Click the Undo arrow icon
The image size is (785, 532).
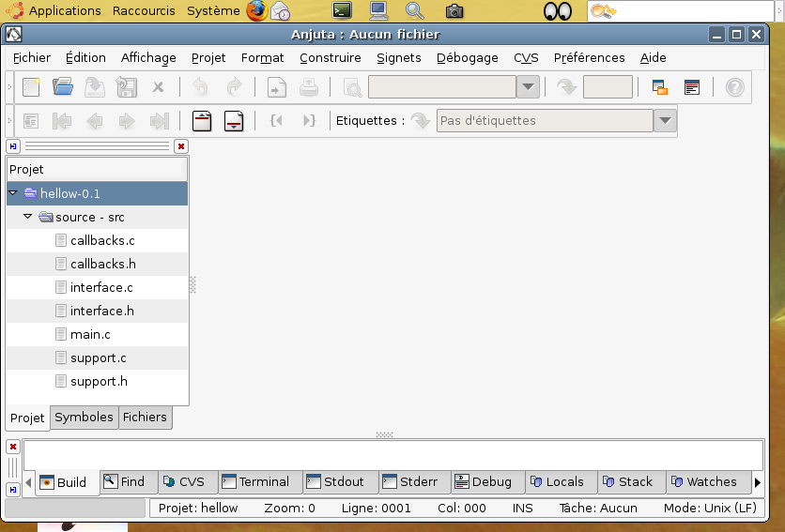pos(200,87)
